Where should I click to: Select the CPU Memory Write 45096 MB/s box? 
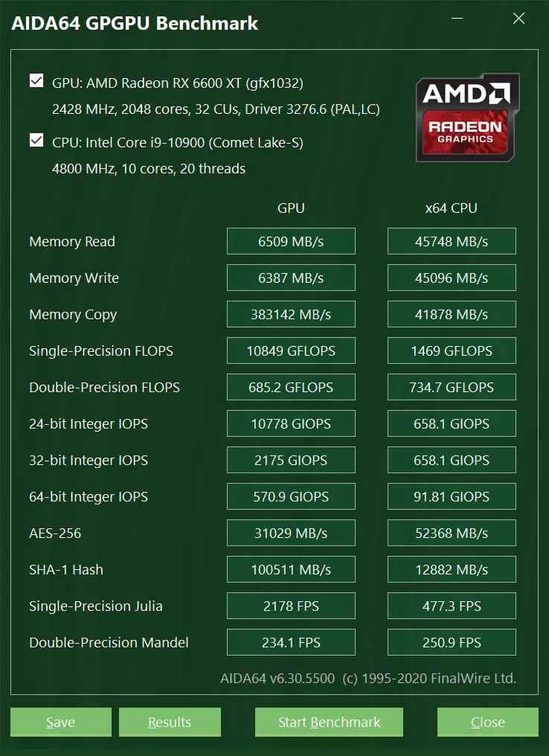(452, 278)
